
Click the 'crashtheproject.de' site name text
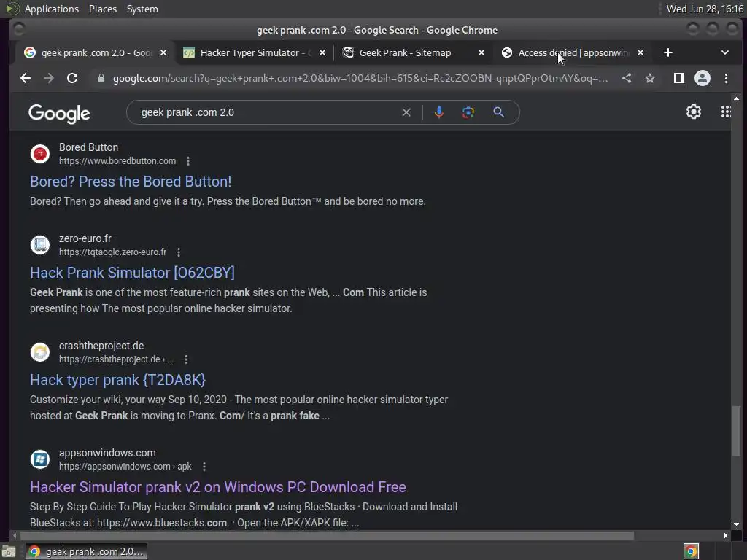tap(101, 346)
